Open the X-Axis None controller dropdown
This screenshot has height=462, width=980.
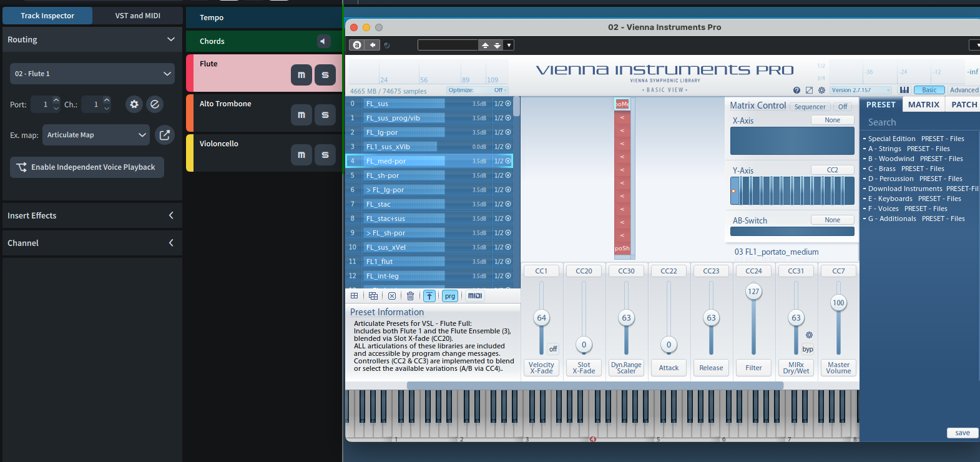click(x=833, y=120)
